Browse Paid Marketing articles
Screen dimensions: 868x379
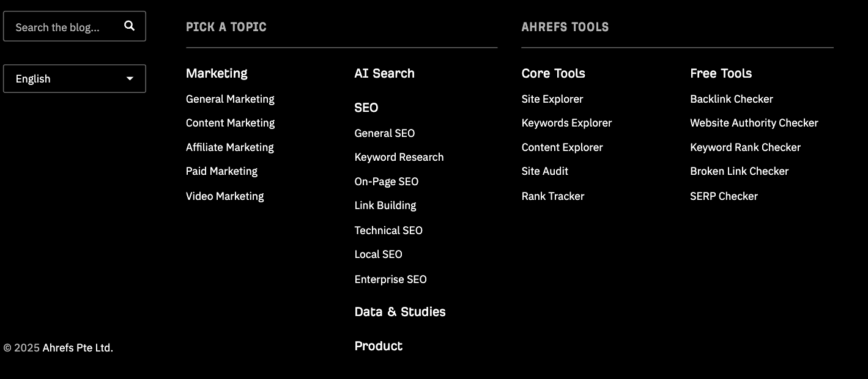(x=221, y=171)
